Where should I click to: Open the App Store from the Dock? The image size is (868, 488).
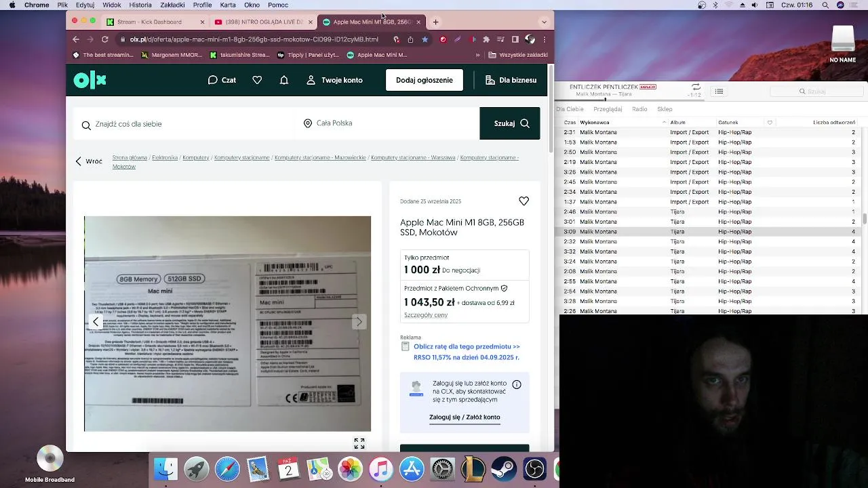pyautogui.click(x=412, y=469)
